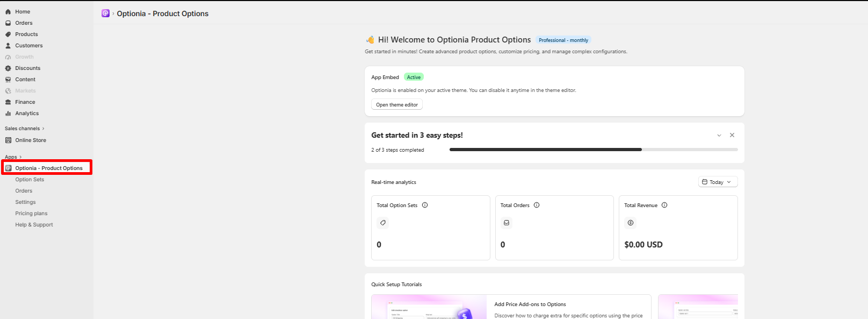Click the Quick Setup Tutorials heading
This screenshot has height=319, width=868.
396,285
